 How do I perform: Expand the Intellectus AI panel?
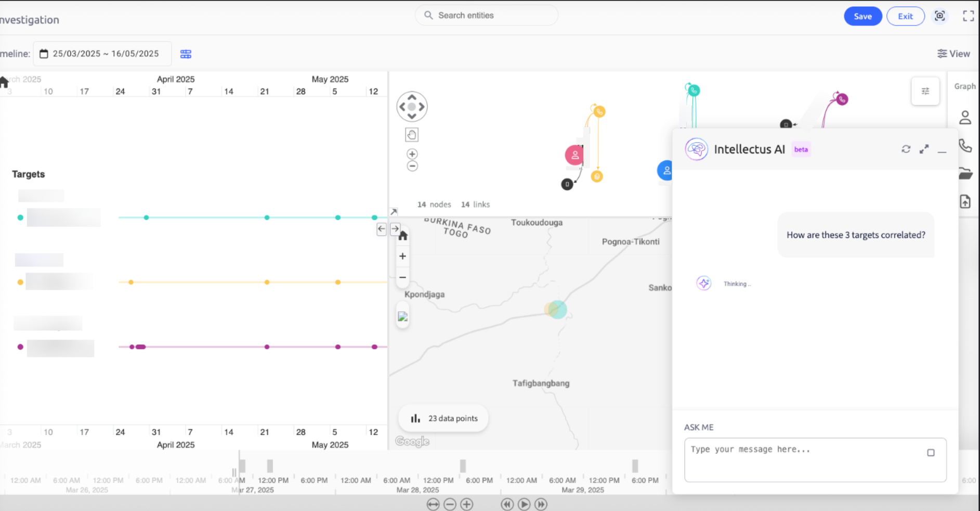(924, 149)
